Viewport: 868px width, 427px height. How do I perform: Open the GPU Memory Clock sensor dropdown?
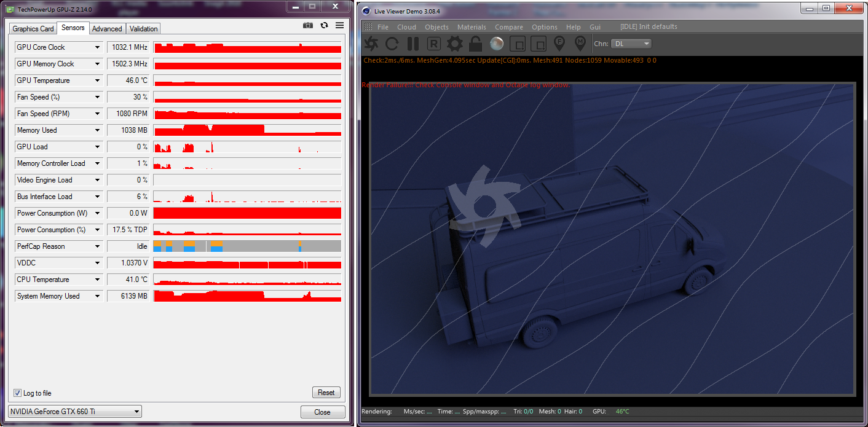pyautogui.click(x=97, y=64)
